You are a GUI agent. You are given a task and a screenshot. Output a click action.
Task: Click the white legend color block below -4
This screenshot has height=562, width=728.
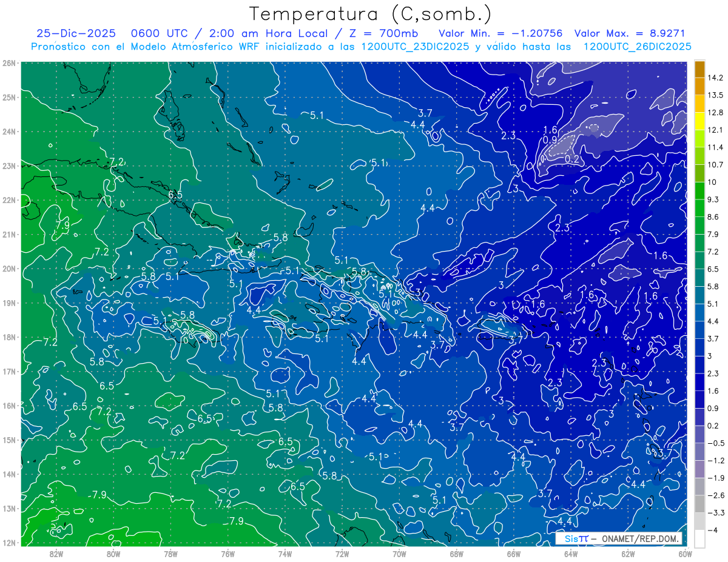click(699, 538)
